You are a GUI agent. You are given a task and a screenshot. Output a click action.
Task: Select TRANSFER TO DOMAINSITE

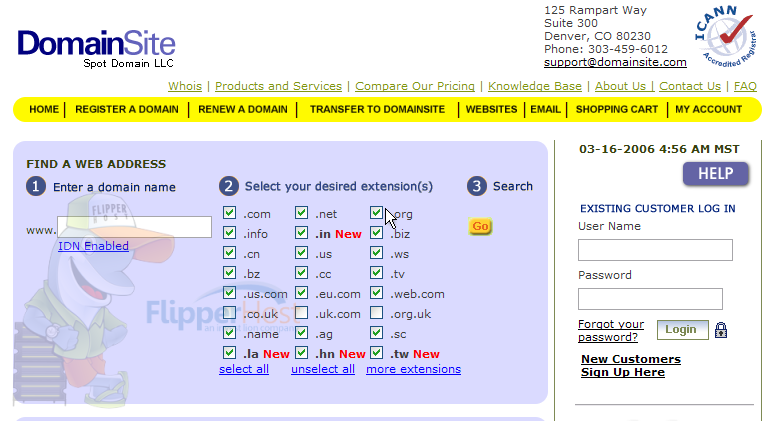tap(377, 109)
